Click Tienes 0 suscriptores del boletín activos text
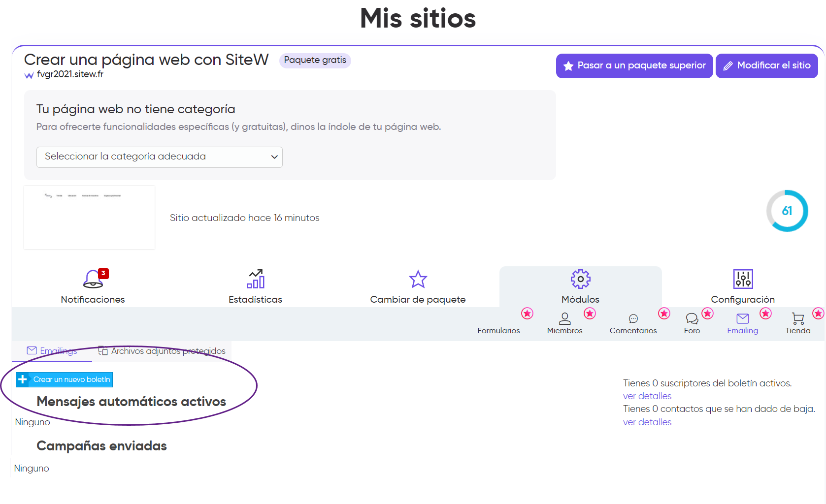This screenshot has width=826, height=504. pyautogui.click(x=707, y=383)
